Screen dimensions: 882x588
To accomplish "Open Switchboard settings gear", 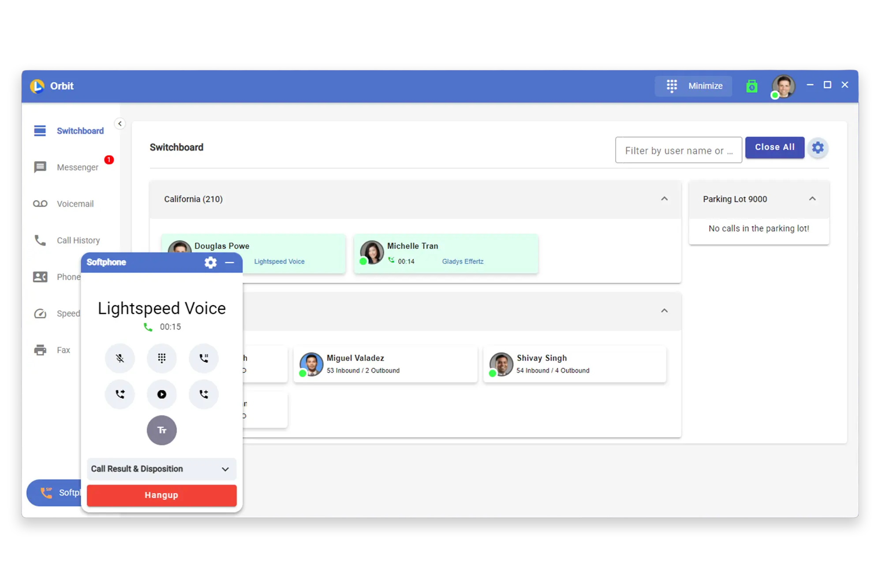I will point(818,148).
